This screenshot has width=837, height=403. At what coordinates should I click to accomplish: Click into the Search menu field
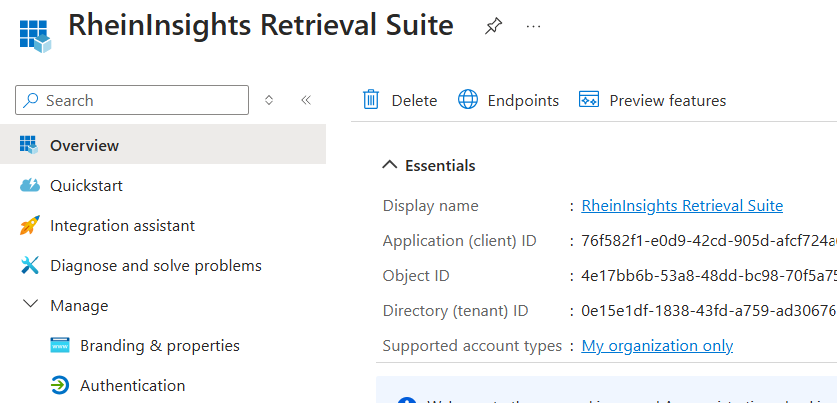[132, 100]
